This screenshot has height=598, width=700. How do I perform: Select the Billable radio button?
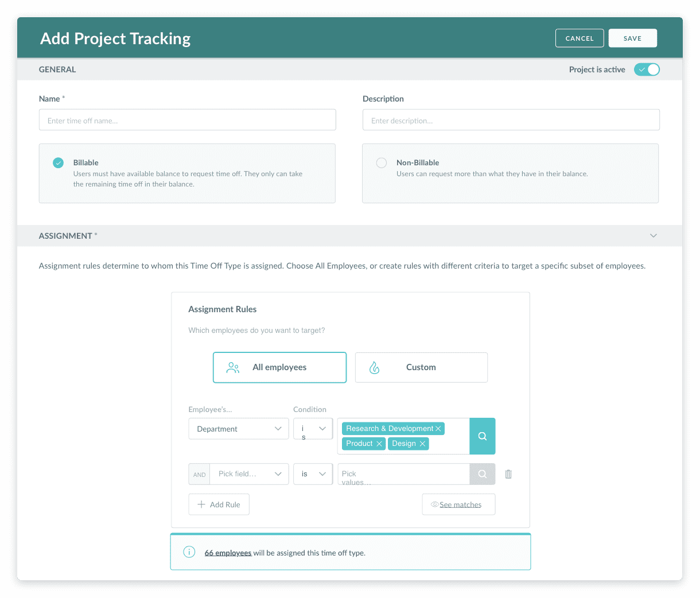[58, 162]
